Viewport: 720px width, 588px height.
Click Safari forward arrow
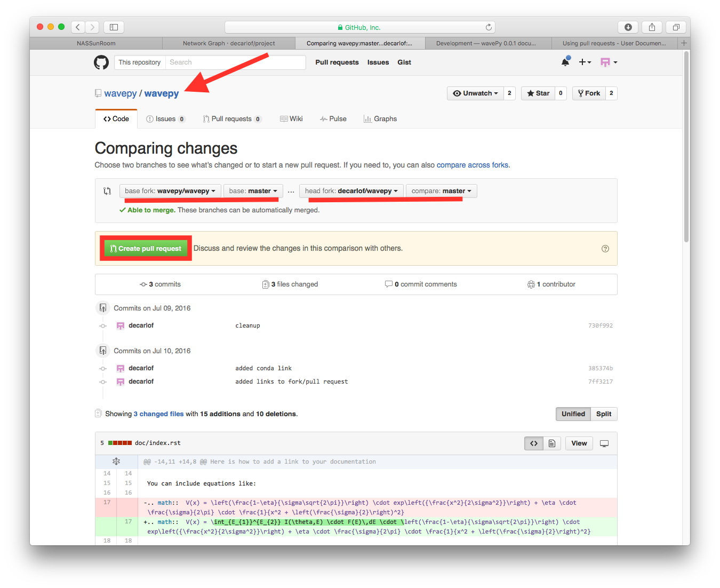click(92, 27)
